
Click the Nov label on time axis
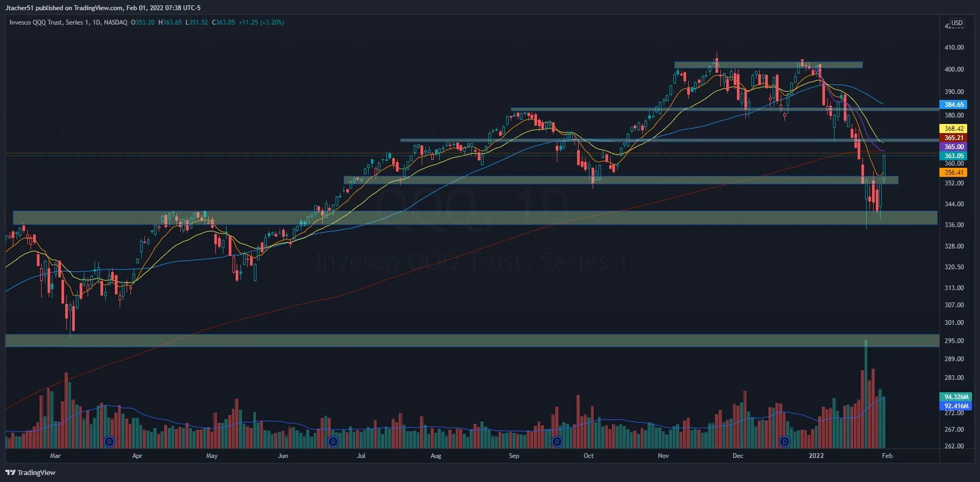point(663,456)
